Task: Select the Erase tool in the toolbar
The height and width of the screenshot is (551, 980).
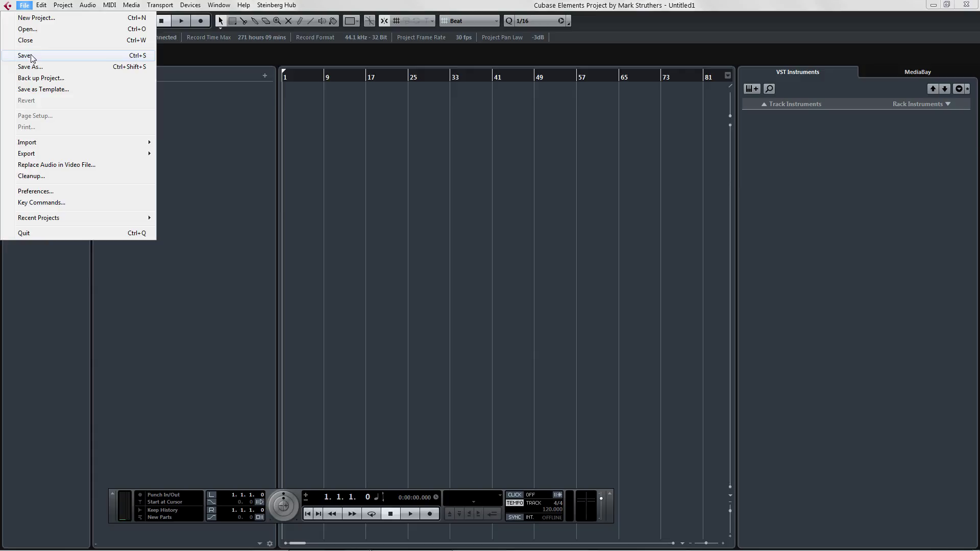Action: pyautogui.click(x=266, y=21)
